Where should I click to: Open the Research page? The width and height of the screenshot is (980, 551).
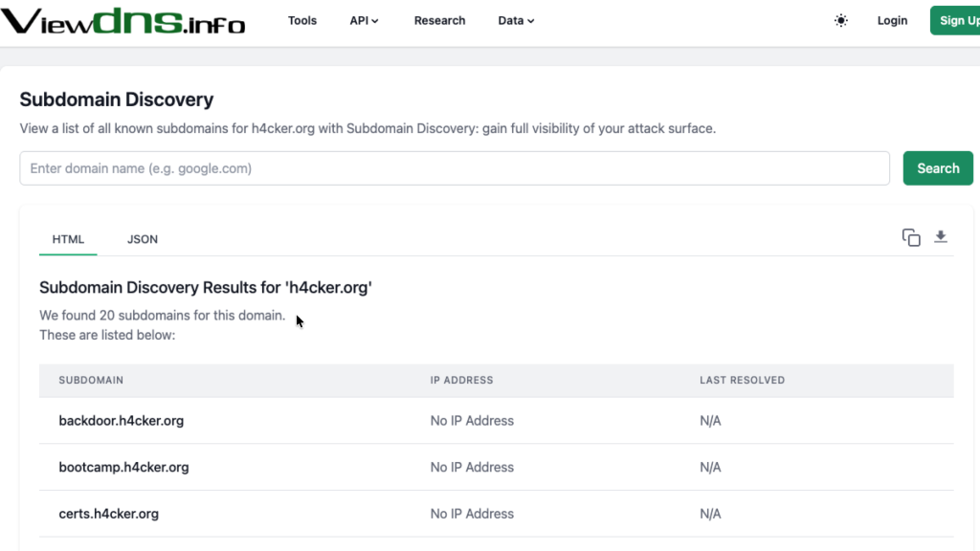pyautogui.click(x=439, y=21)
